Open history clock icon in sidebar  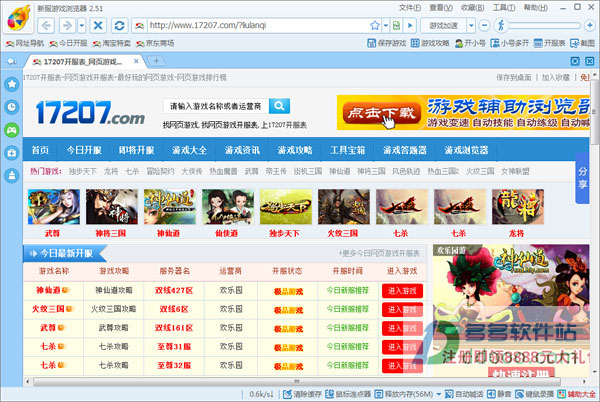[12, 107]
